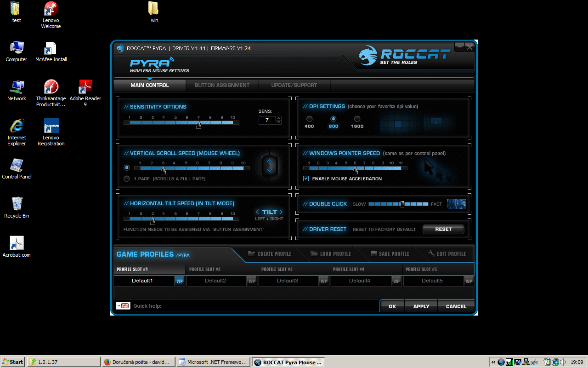The height and width of the screenshot is (368, 588).
Task: Select Profile Slot #4 tab
Action: point(366,269)
